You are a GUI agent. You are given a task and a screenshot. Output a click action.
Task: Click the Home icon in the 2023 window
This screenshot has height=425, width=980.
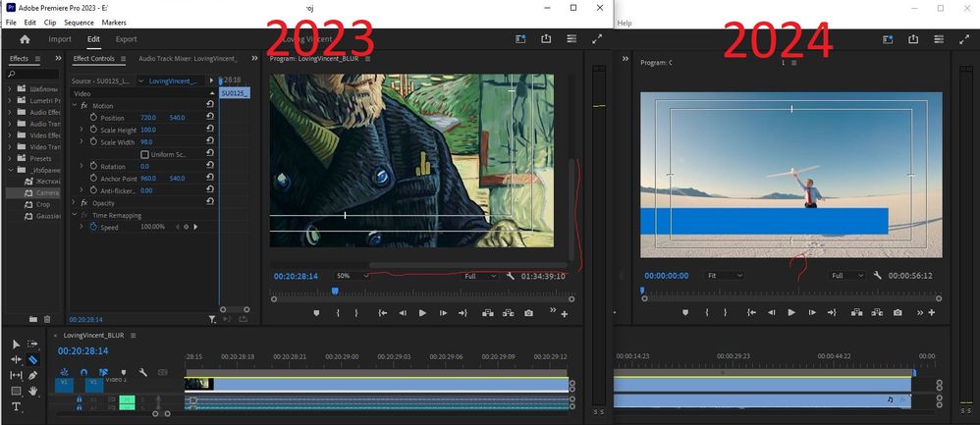tap(25, 38)
